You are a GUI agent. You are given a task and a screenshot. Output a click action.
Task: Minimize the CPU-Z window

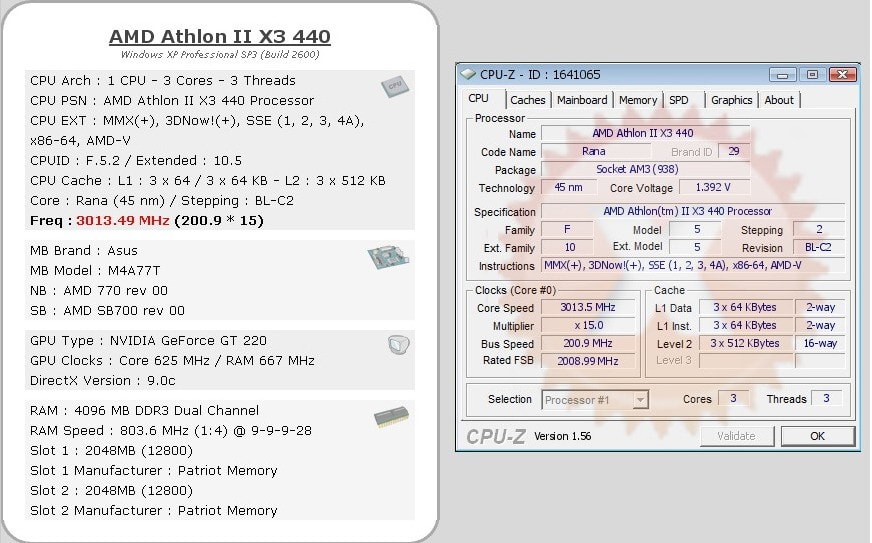tap(783, 74)
